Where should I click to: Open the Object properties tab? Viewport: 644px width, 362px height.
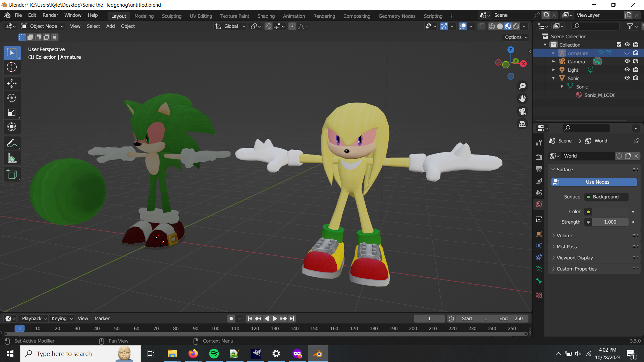tap(539, 234)
